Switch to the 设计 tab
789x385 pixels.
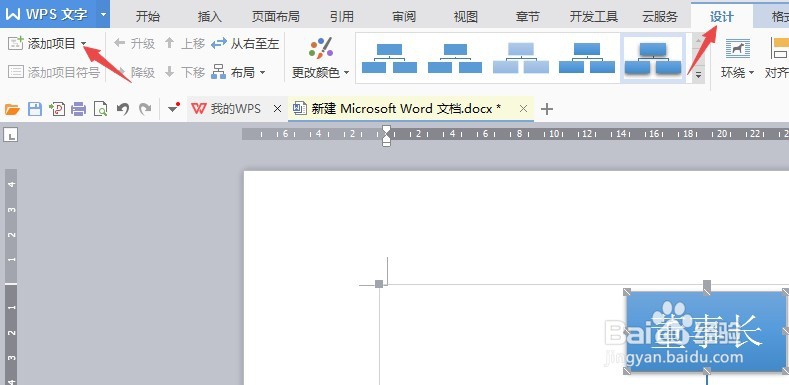click(x=722, y=17)
